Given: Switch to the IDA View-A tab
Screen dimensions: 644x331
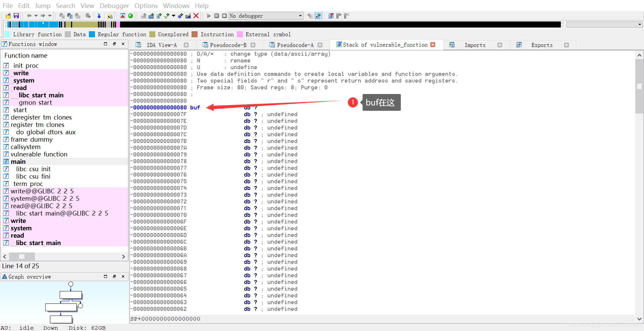Looking at the screenshot, I should click(x=162, y=45).
